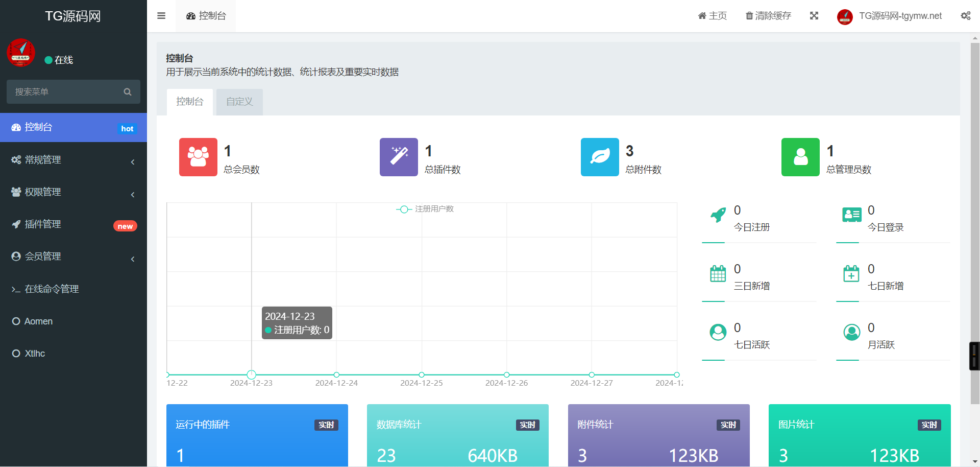This screenshot has height=467, width=980.
Task: Go to 主页 home link
Action: click(x=713, y=16)
